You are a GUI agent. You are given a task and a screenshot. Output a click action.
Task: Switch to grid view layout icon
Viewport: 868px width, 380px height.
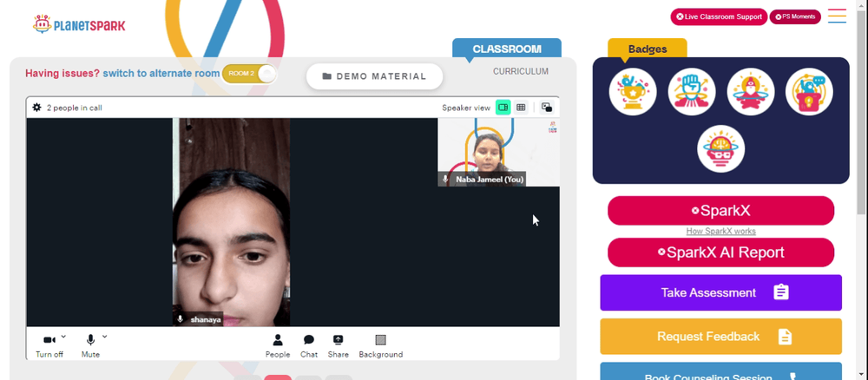pos(520,108)
